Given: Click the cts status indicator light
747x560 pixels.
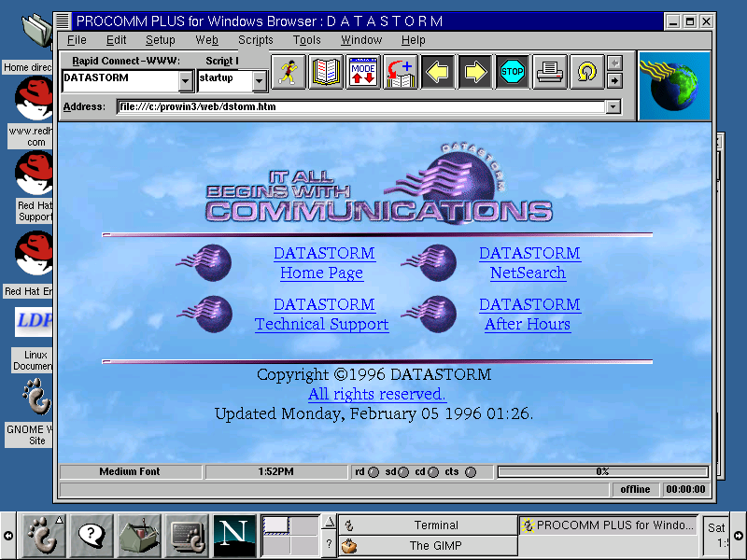Looking at the screenshot, I should (471, 472).
